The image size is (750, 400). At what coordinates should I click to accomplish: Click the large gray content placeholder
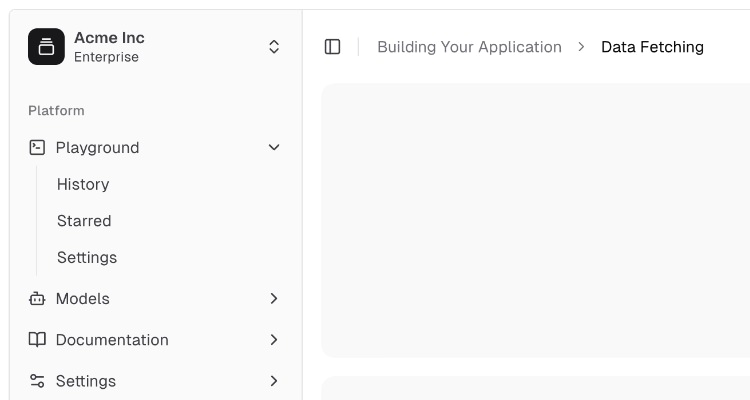tap(536, 220)
